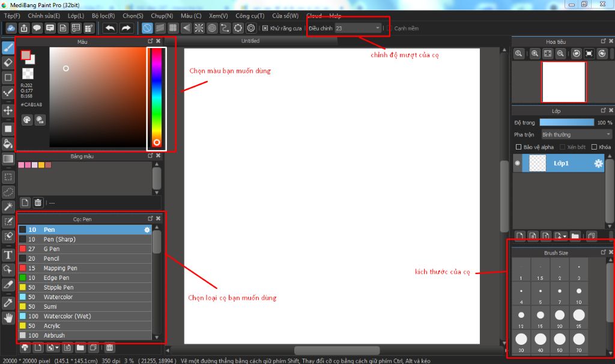615x364 pixels.
Task: Select the Lasso tool
Action: [x=8, y=192]
